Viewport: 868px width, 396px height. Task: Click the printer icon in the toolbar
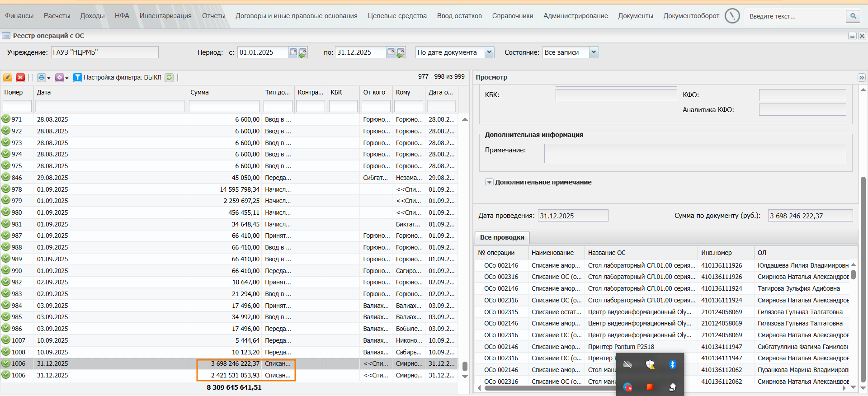[x=42, y=77]
